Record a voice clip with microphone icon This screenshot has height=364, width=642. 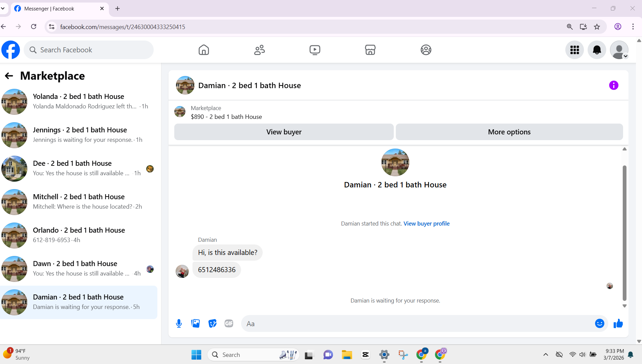tap(179, 323)
